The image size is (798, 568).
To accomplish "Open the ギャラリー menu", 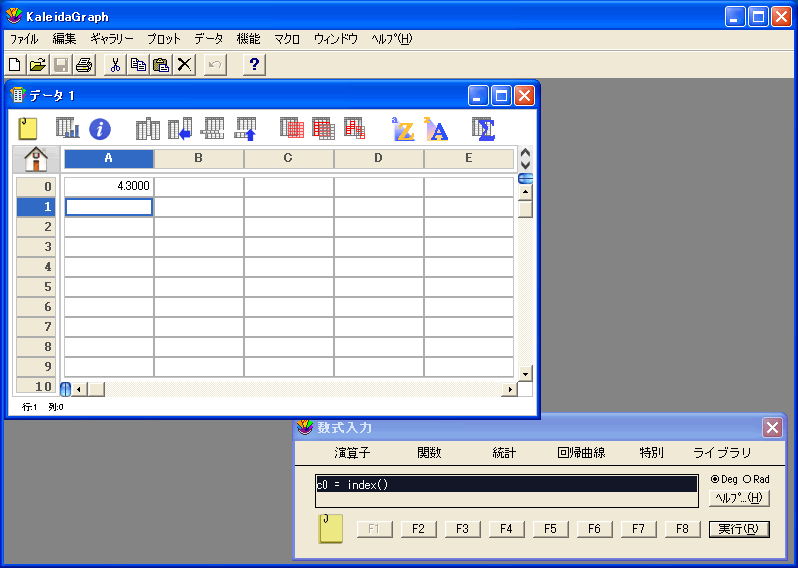I will pyautogui.click(x=112, y=39).
